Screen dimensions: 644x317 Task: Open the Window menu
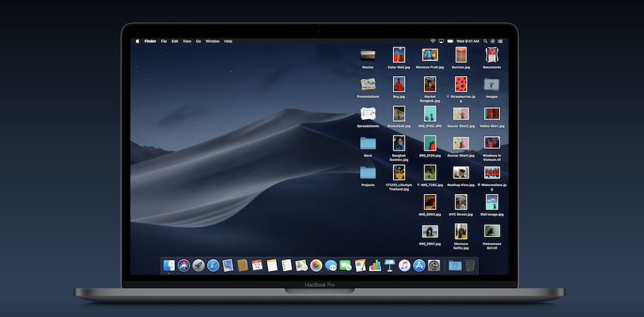(x=213, y=41)
